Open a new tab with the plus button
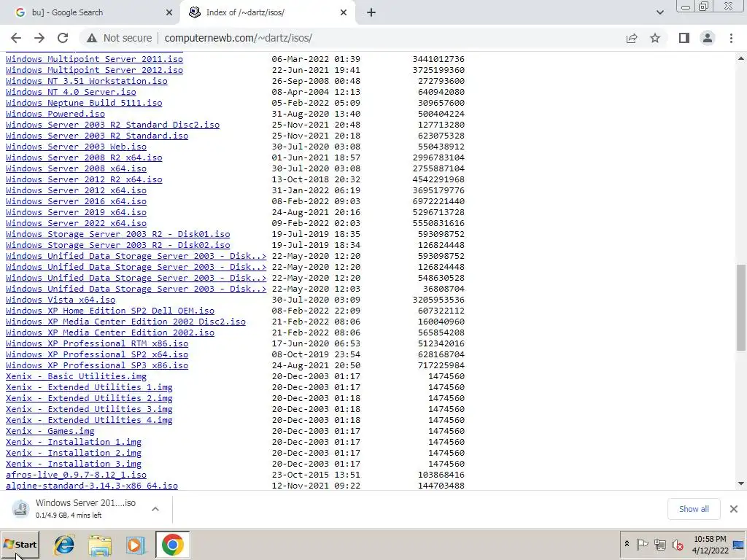The image size is (747, 560). (371, 13)
